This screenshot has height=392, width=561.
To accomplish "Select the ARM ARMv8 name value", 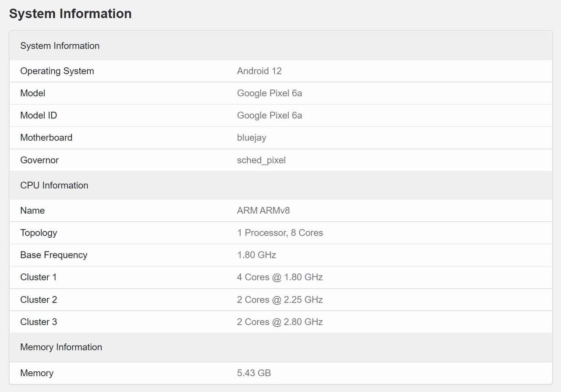I will coord(263,211).
